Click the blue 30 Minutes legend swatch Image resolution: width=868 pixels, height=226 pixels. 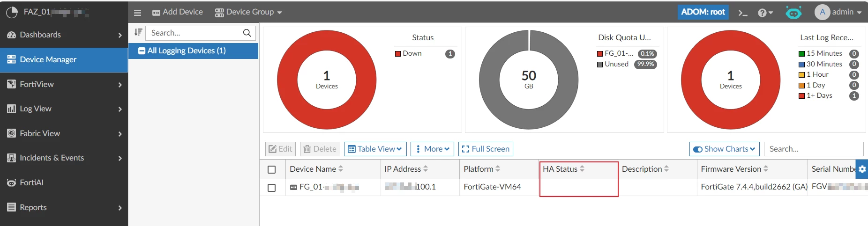tap(801, 64)
